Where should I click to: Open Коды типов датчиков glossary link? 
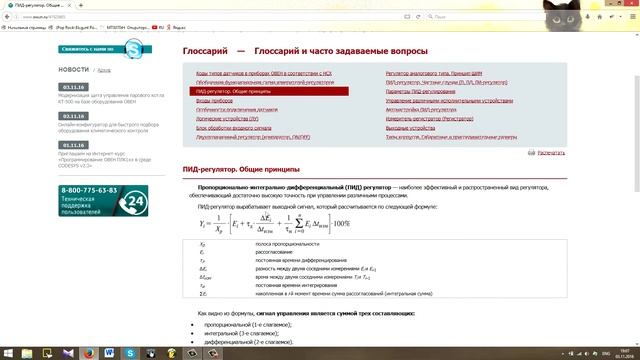coord(264,73)
